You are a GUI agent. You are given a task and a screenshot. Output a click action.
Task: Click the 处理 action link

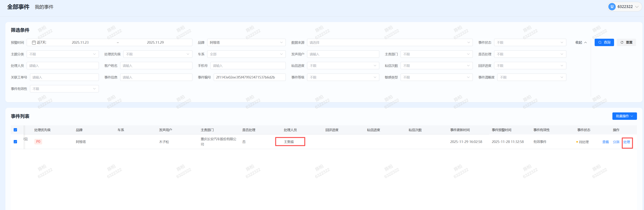point(627,142)
